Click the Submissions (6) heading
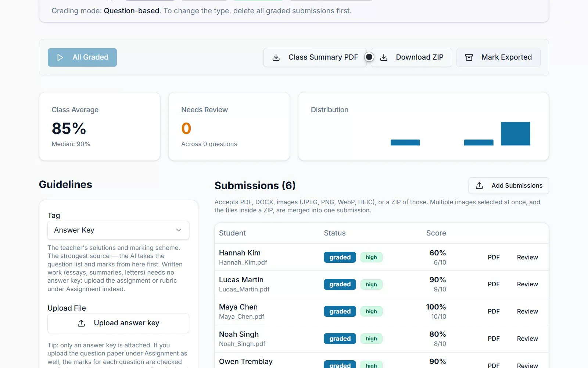The width and height of the screenshot is (588, 368). pyautogui.click(x=255, y=185)
